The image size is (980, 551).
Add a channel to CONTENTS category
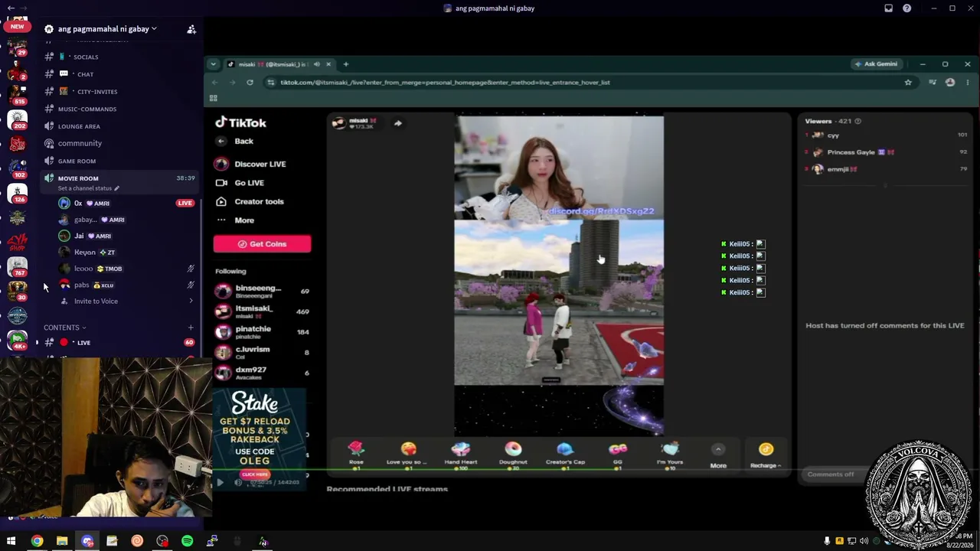pyautogui.click(x=191, y=328)
